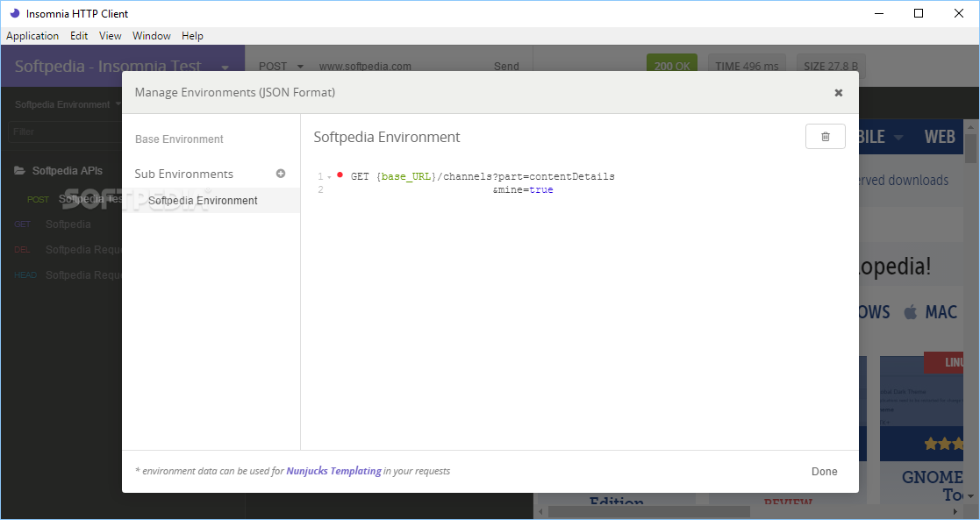Viewport: 980px width, 520px height.
Task: Open the Application menu
Action: [x=32, y=36]
